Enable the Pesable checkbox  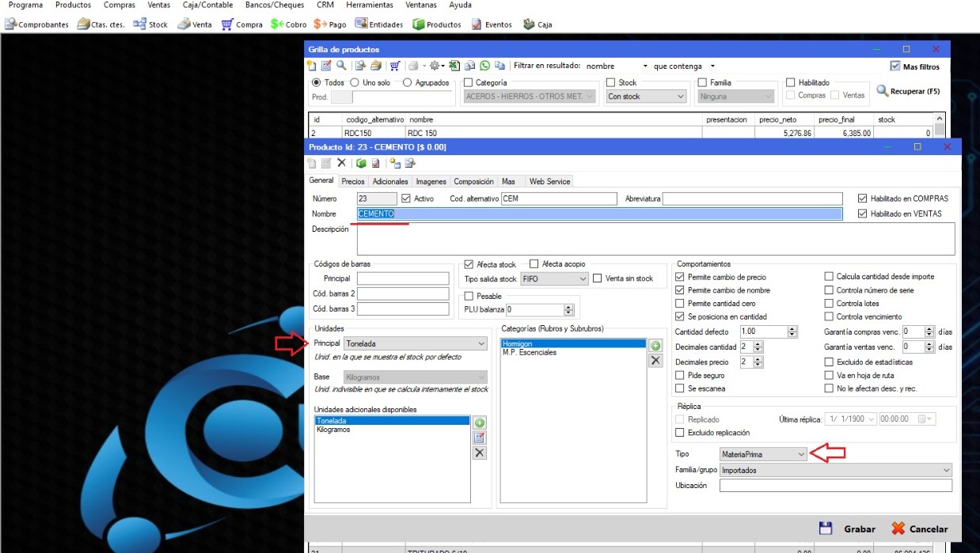point(469,296)
